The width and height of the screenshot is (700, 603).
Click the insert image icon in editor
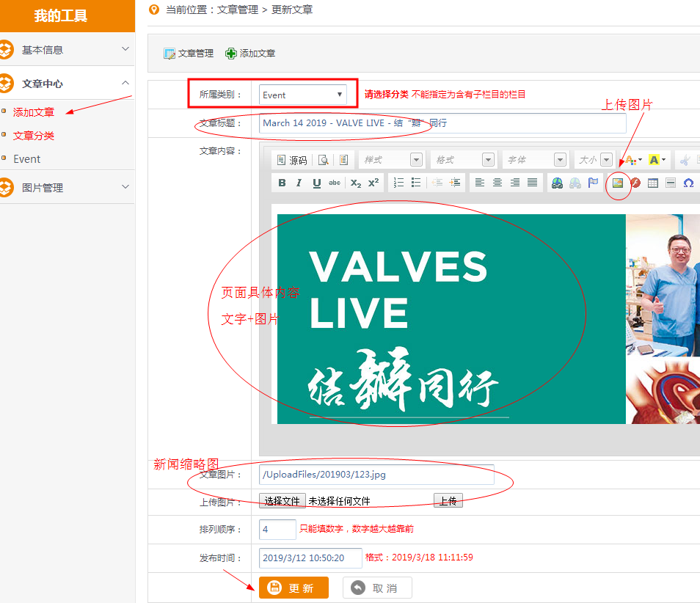coord(618,183)
